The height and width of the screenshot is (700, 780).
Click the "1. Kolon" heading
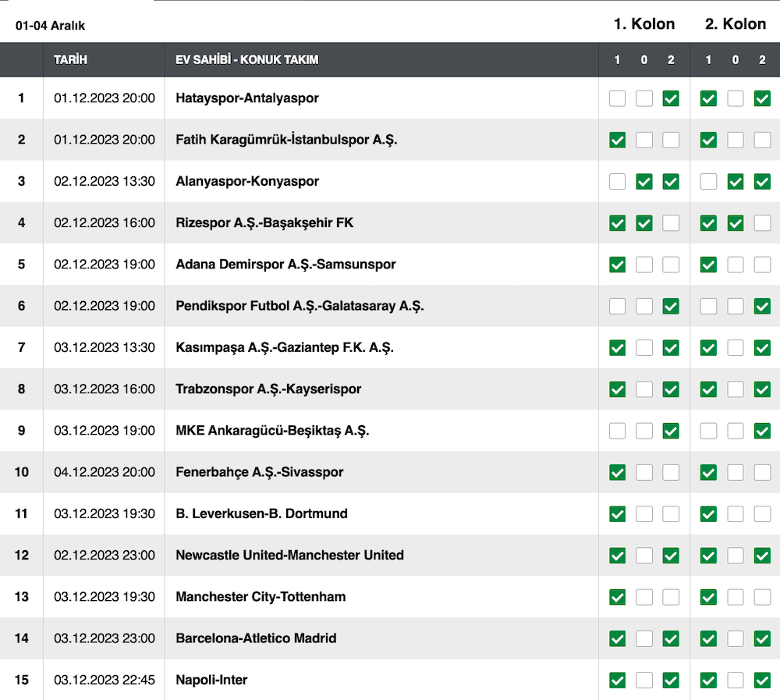tap(644, 24)
